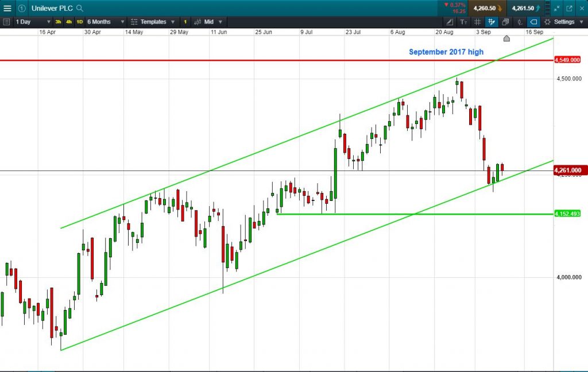Toggle the chart gridlines icon
This screenshot has width=588, height=372.
[x=477, y=22]
